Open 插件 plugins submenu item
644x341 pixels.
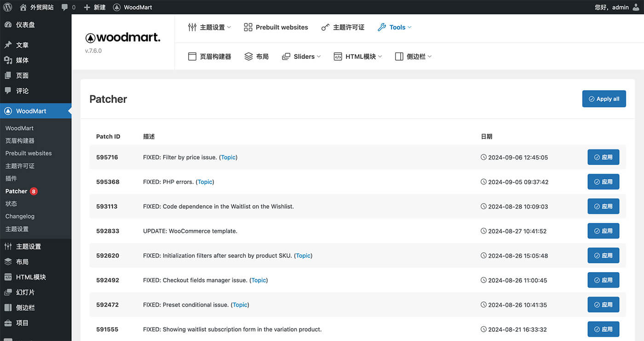click(11, 178)
